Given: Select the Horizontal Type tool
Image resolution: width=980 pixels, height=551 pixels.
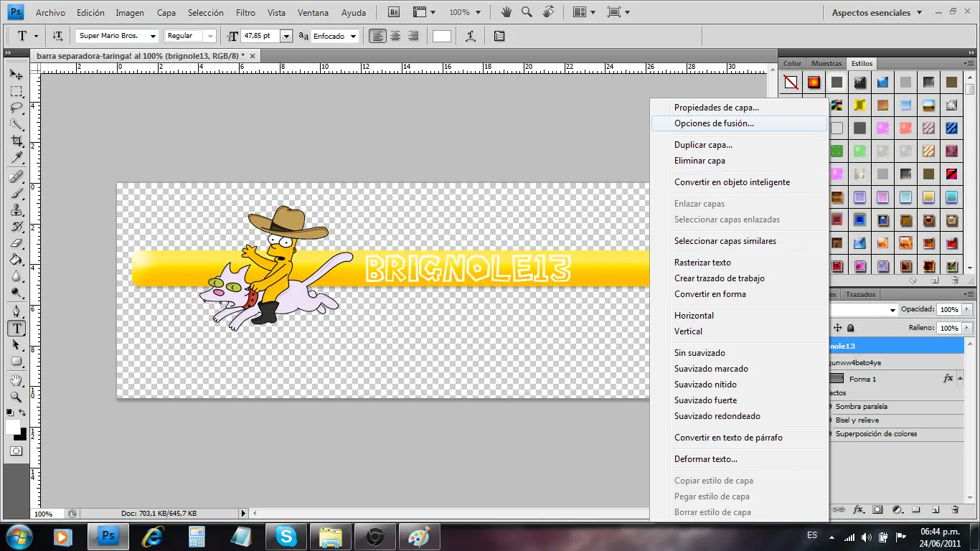Looking at the screenshot, I should tap(16, 328).
